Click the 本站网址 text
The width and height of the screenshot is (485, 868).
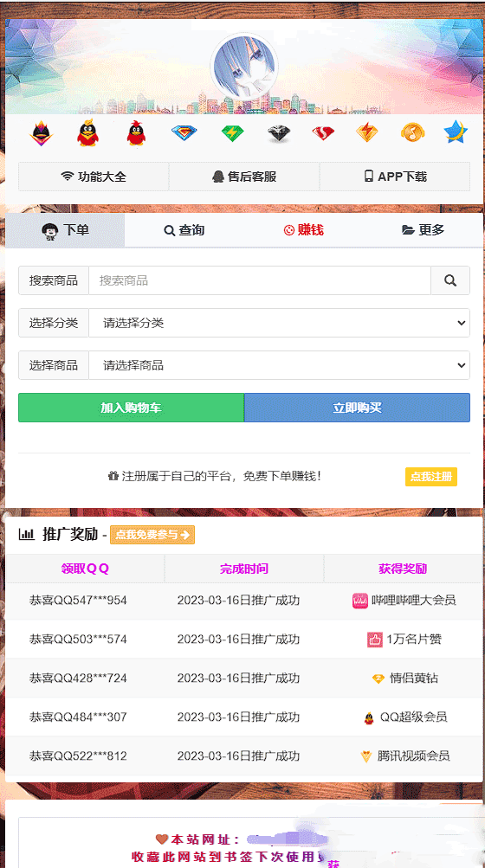pos(205,839)
